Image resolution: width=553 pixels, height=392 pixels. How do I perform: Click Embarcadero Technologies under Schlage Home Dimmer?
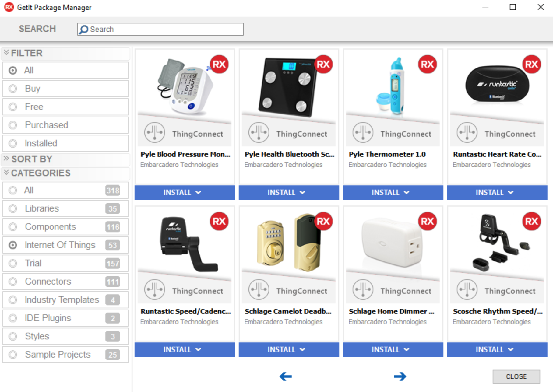pos(387,322)
